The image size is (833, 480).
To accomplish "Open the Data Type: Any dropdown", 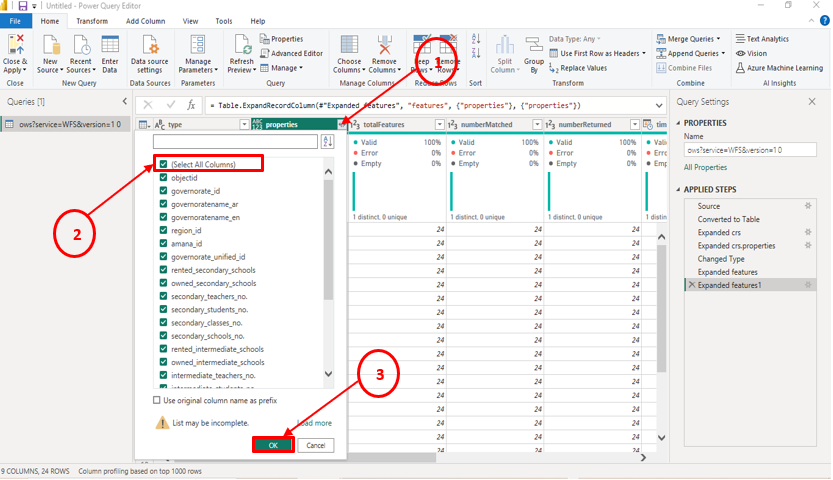I will pyautogui.click(x=574, y=39).
